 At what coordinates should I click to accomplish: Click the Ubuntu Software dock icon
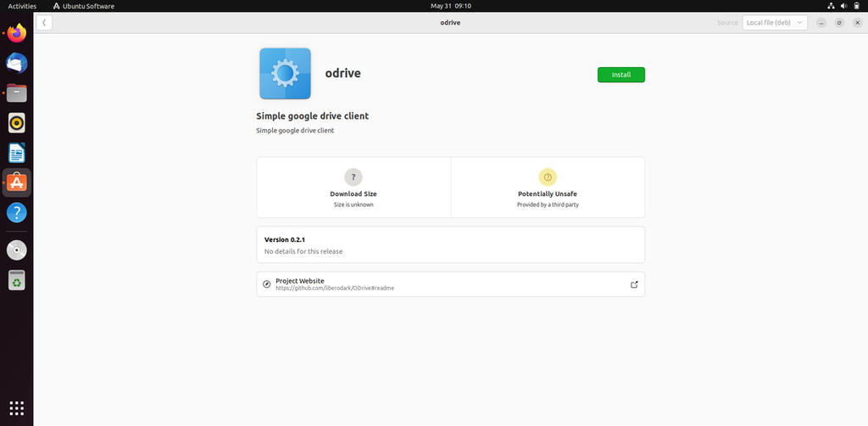pyautogui.click(x=17, y=182)
